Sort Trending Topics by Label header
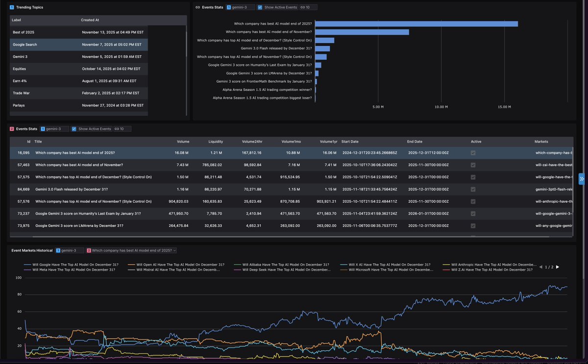 (17, 20)
